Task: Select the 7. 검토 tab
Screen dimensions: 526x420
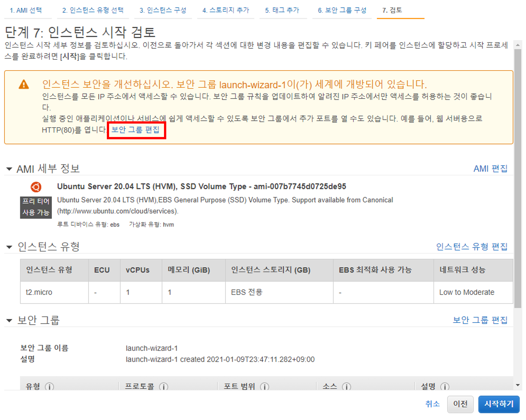Action: point(392,10)
